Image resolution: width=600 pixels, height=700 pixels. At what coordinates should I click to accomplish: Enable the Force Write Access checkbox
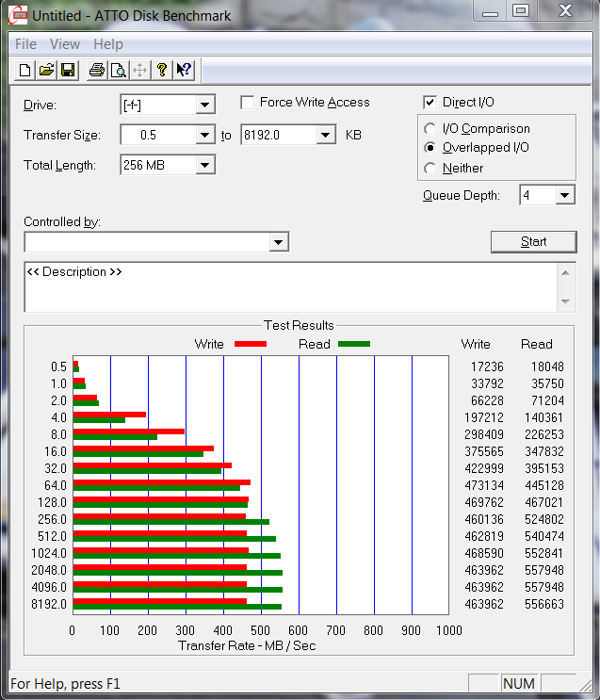coord(248,103)
